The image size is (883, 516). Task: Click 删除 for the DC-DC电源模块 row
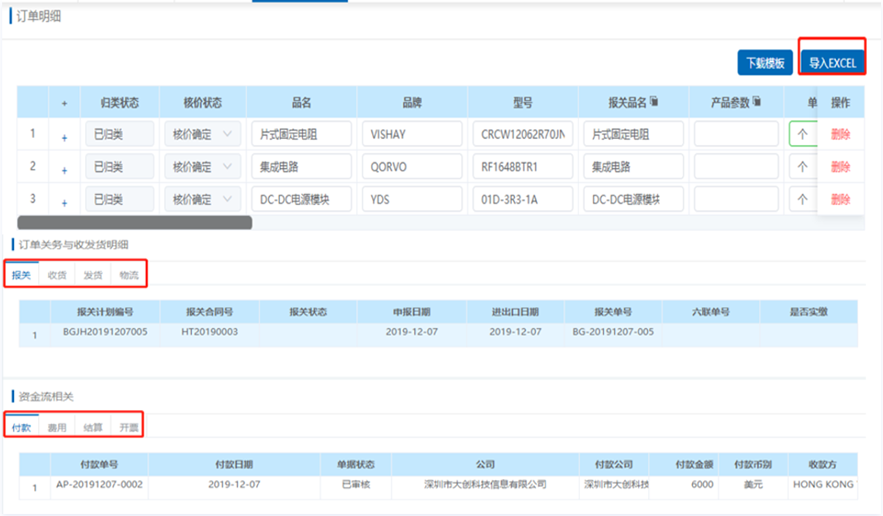(840, 200)
